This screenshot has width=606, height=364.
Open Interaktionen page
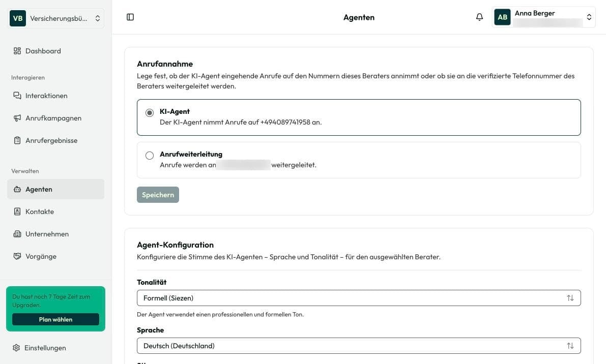coord(55,96)
